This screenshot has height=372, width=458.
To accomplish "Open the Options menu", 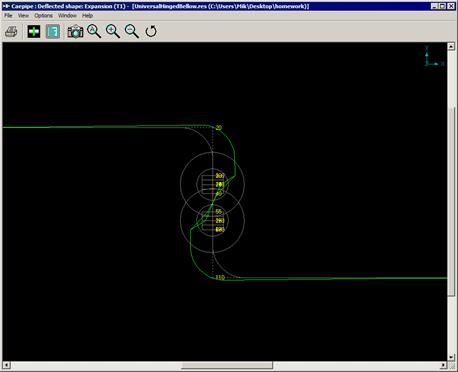I will click(43, 16).
